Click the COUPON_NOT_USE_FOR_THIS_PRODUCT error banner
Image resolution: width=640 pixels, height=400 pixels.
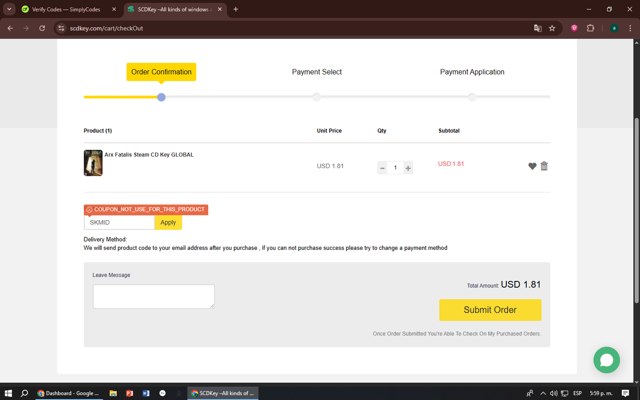[x=146, y=209]
